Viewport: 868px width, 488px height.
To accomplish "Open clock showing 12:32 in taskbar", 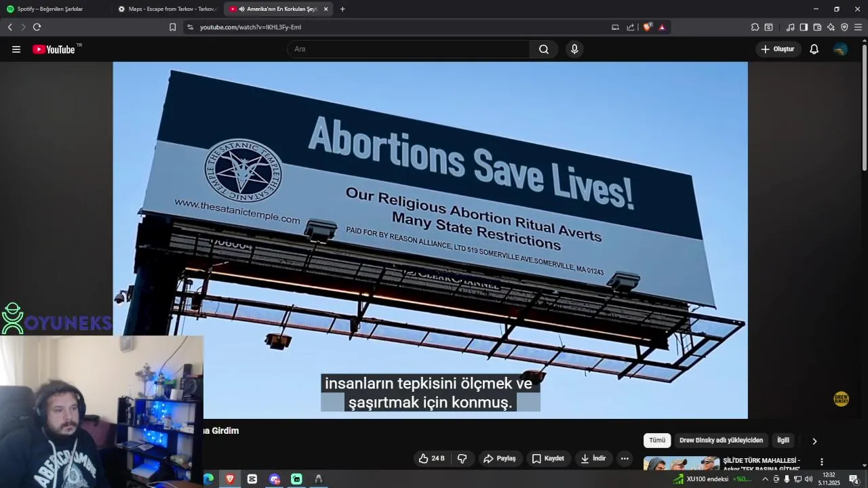I will (x=829, y=479).
